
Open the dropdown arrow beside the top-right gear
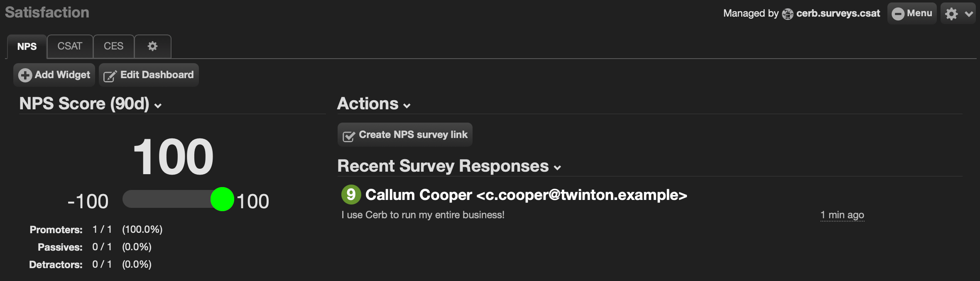[x=969, y=14]
